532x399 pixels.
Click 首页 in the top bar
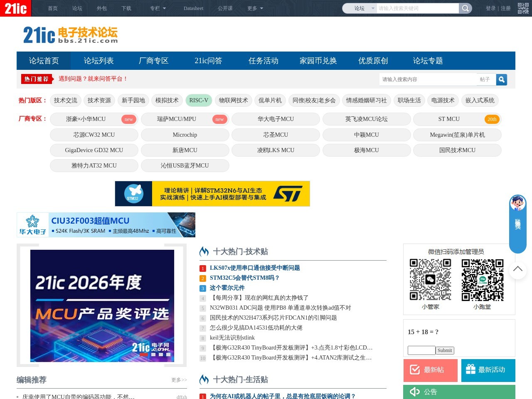coord(53,8)
